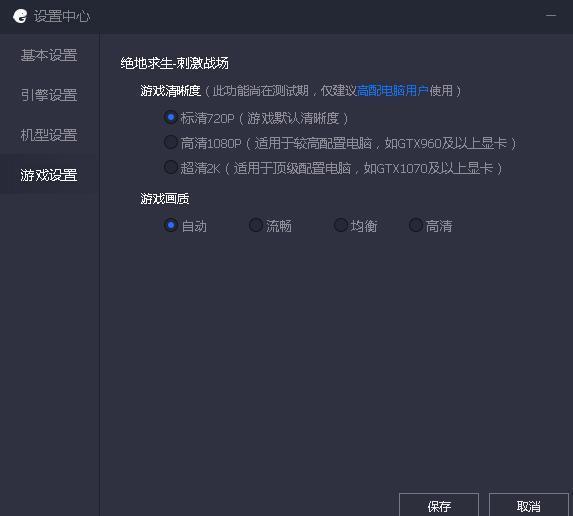Click the 绝地求生-刺激战场 heading
Viewport: 573px width, 516px height.
point(175,63)
